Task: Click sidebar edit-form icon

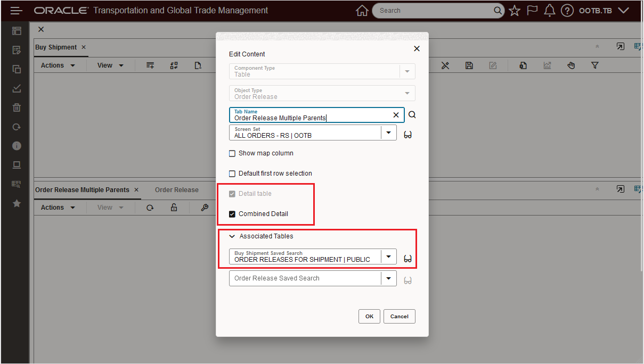Action: (17, 50)
